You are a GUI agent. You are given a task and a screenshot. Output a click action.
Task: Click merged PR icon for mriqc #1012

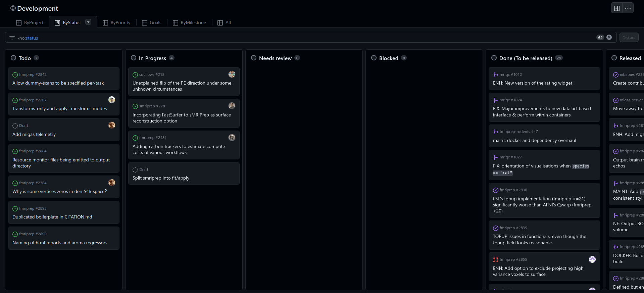click(496, 75)
